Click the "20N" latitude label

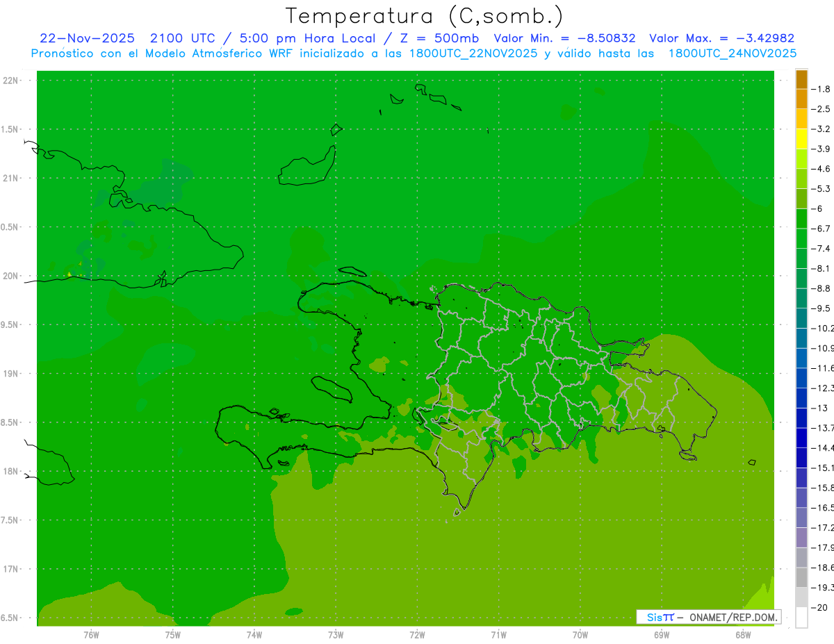tap(10, 276)
